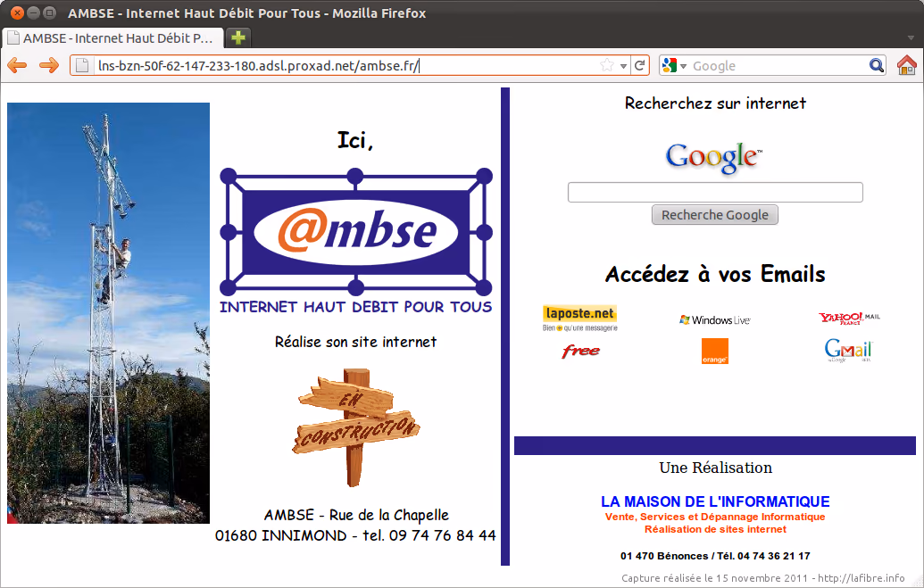Click 'Réalisation de sites internet' text

point(715,529)
